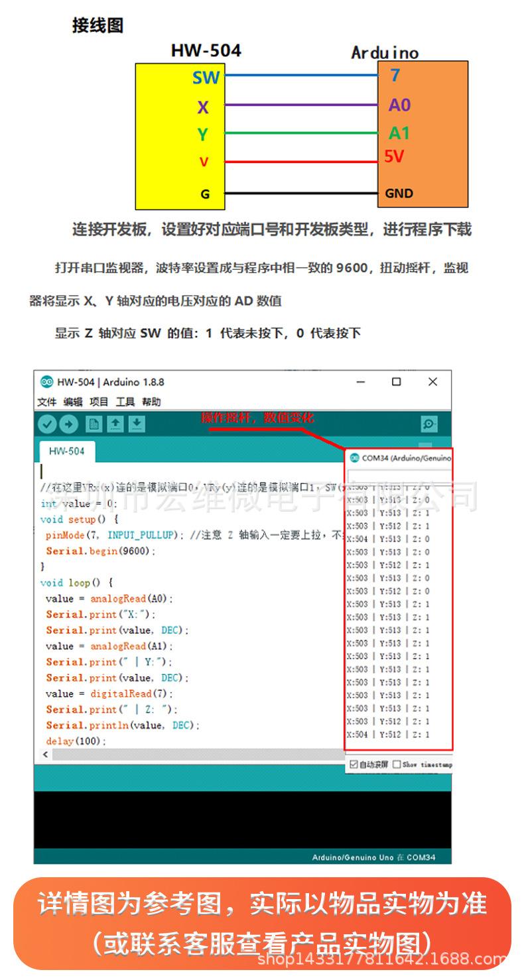Click the Verify checkmark icon
This screenshot has width=524, height=980.
coord(47,424)
